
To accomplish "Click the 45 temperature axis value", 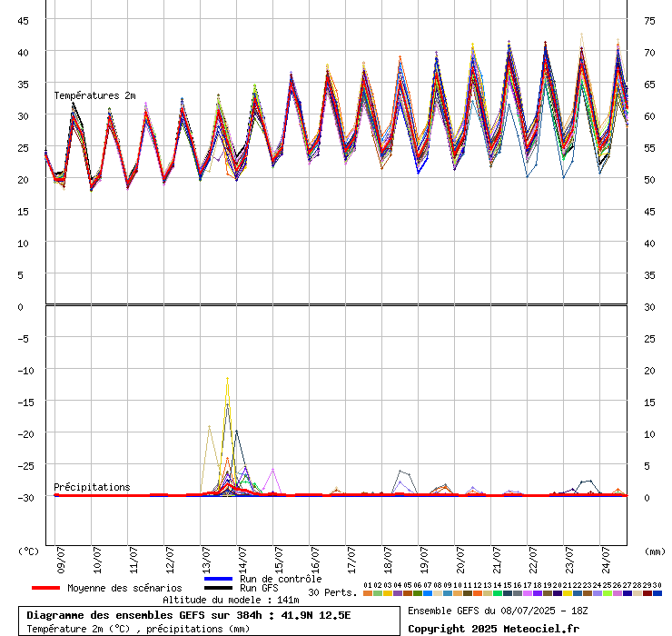I will pos(23,21).
